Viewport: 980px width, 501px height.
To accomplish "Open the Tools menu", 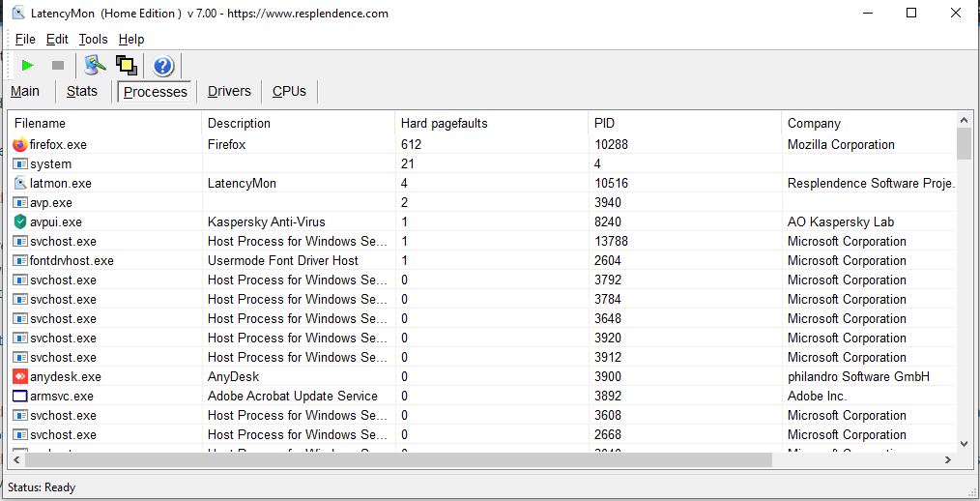I will coord(93,39).
